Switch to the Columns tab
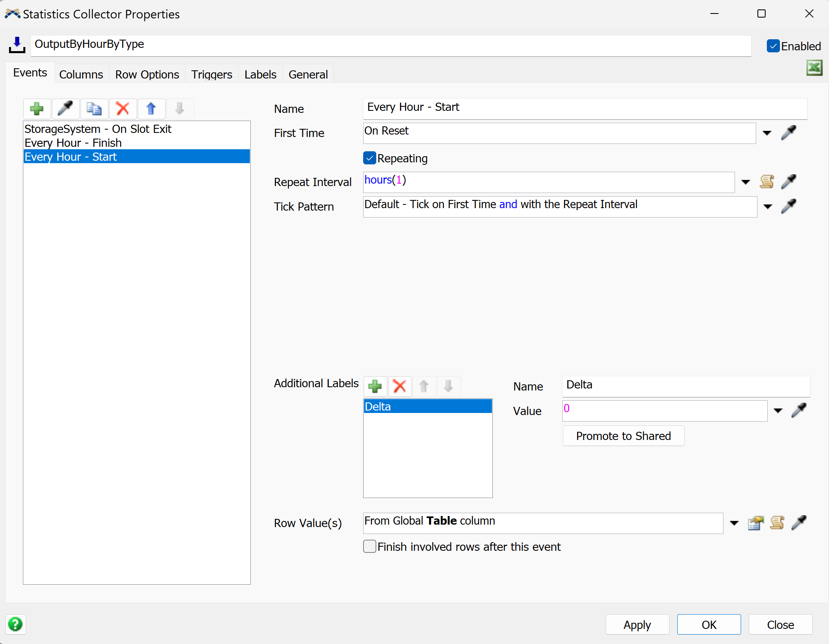Image resolution: width=829 pixels, height=644 pixels. tap(81, 74)
